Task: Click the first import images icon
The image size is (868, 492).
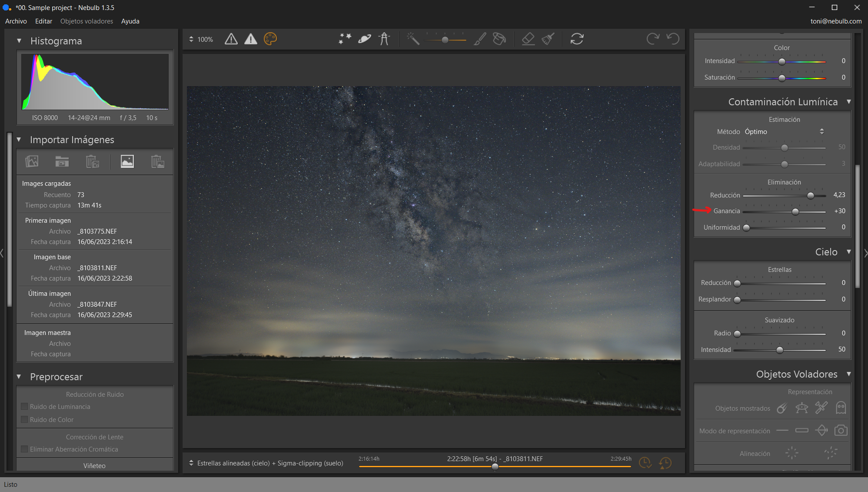Action: coord(32,161)
